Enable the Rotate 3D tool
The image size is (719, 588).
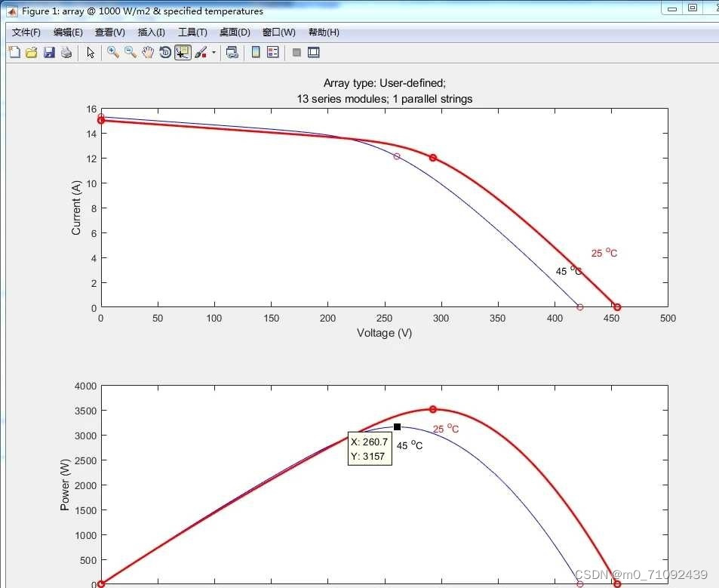[165, 52]
